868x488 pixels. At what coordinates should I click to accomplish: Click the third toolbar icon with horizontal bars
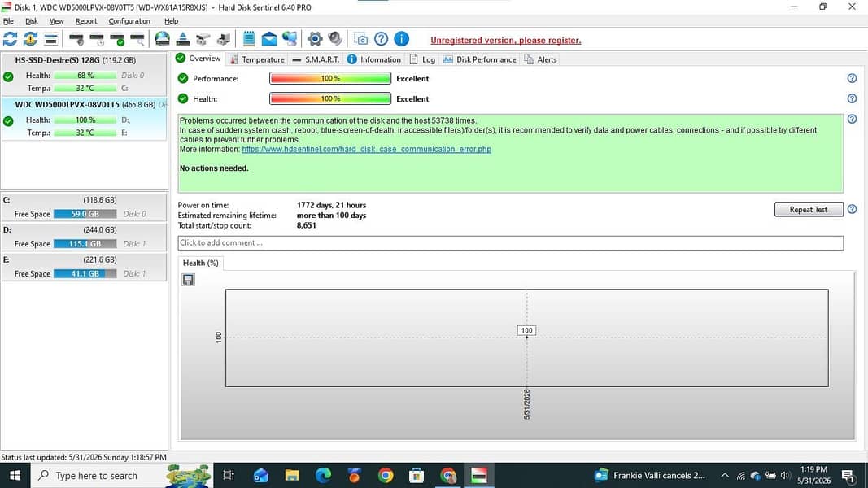[51, 39]
